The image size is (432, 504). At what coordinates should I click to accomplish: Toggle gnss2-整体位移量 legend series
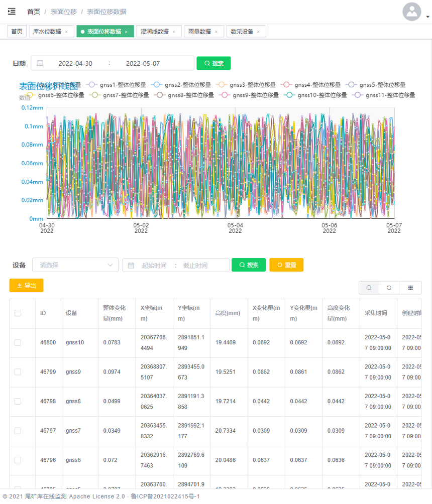pyautogui.click(x=180, y=85)
